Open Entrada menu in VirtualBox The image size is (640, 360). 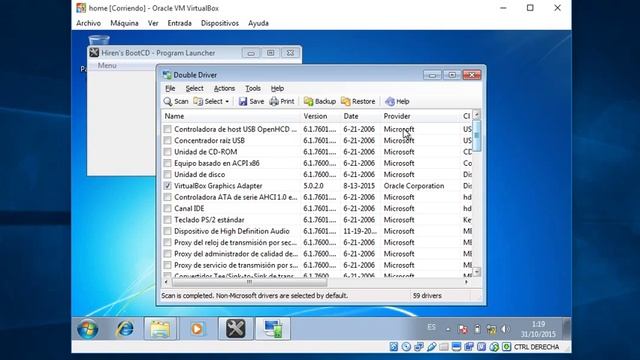180,23
